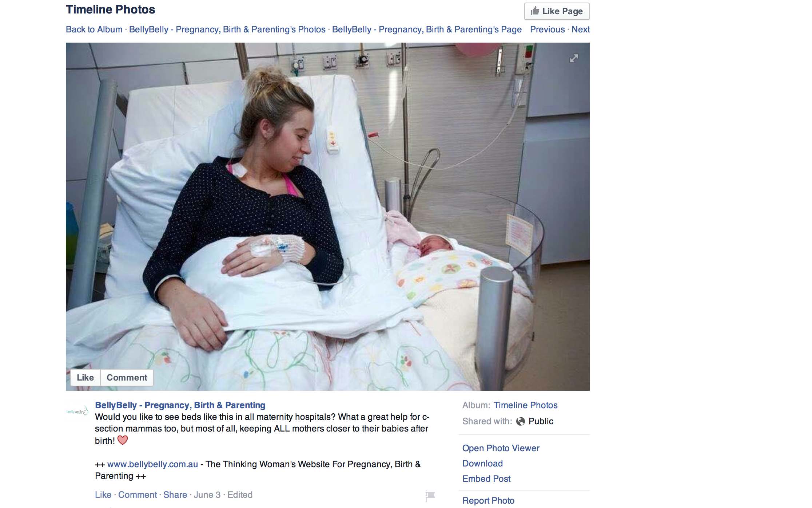Choose Report Photo option
Screen dimensions: 812x508
pos(488,501)
